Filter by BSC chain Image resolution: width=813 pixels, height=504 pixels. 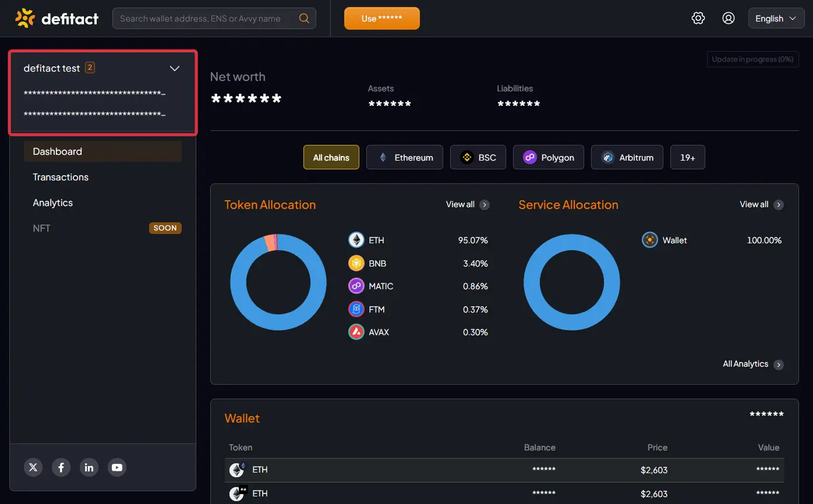click(478, 157)
